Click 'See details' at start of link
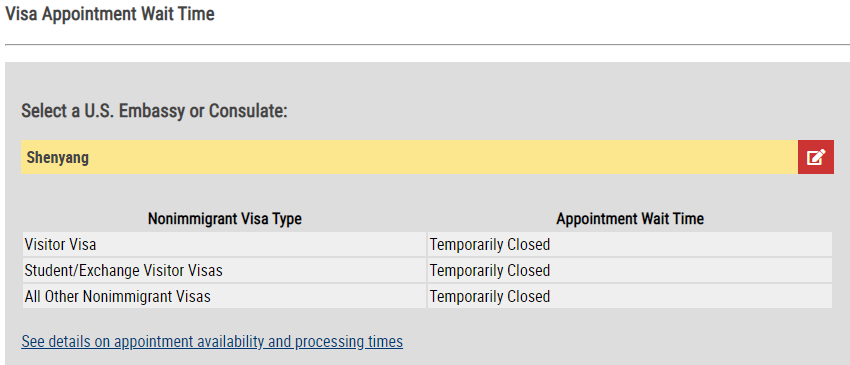Screen dimensions: 850x365 [x=57, y=342]
